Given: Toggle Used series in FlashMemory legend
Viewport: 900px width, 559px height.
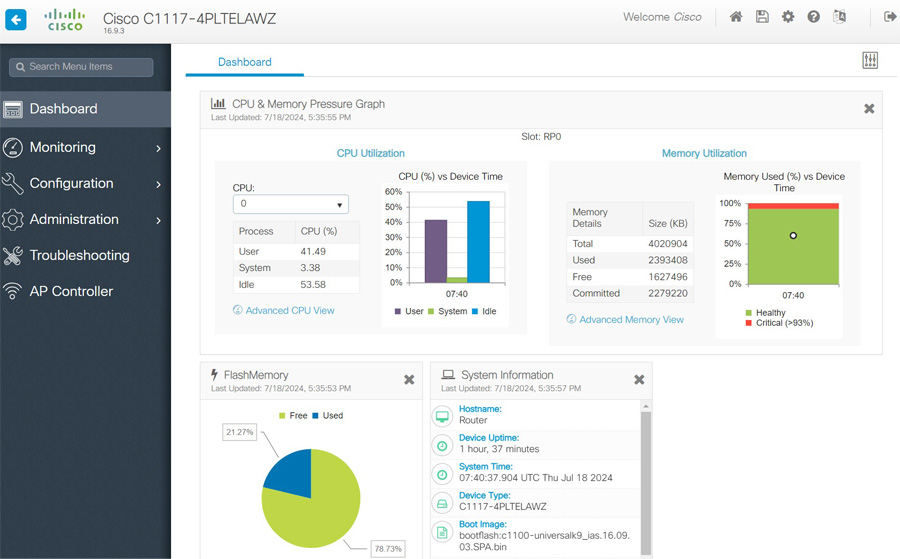Looking at the screenshot, I should click(x=327, y=416).
